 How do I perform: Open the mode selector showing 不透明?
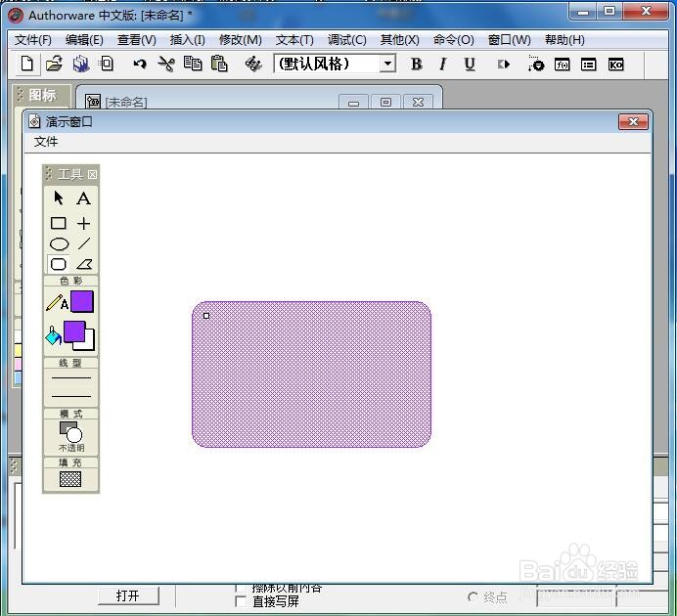(x=70, y=436)
